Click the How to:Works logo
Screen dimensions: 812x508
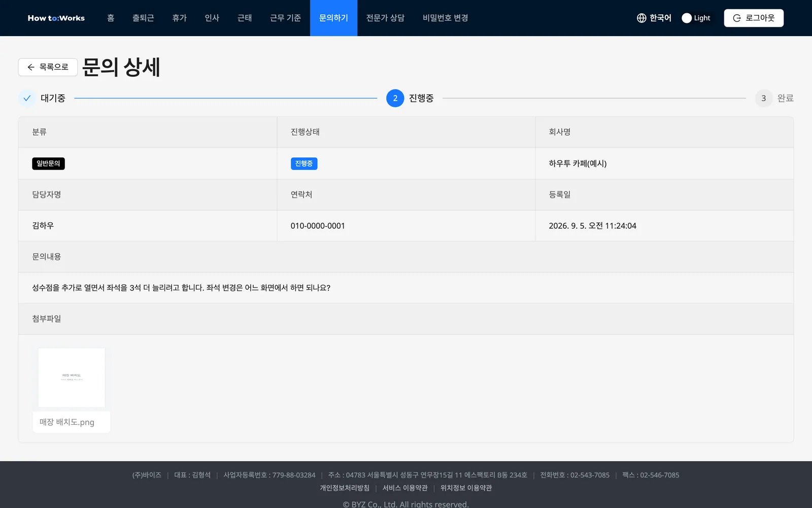coord(56,18)
